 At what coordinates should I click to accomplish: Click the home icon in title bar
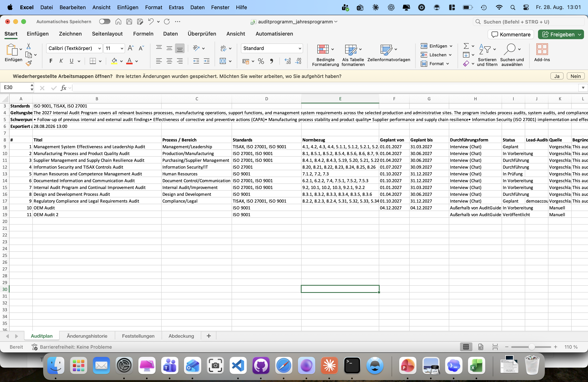[x=118, y=22]
